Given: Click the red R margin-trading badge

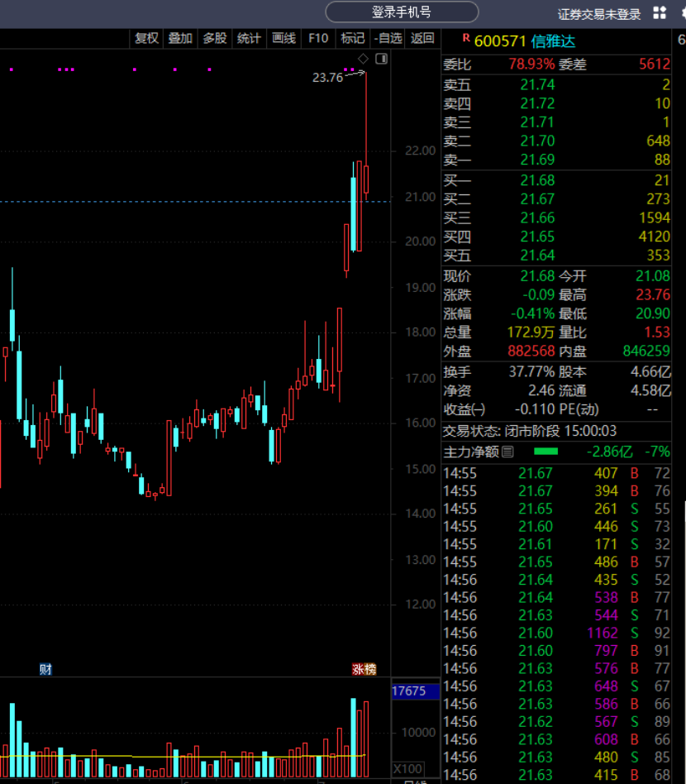Looking at the screenshot, I should (466, 38).
